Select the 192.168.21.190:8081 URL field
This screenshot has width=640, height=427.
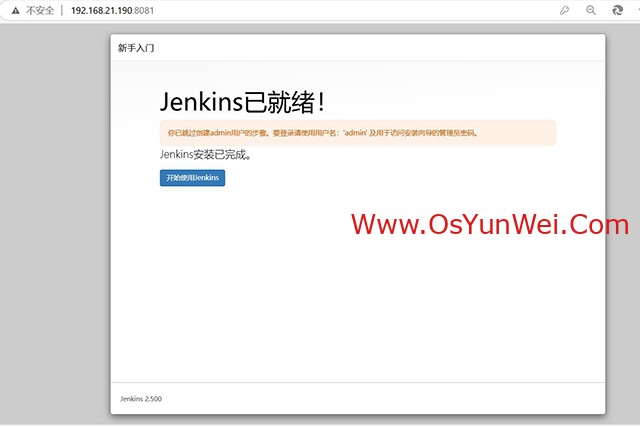(113, 11)
